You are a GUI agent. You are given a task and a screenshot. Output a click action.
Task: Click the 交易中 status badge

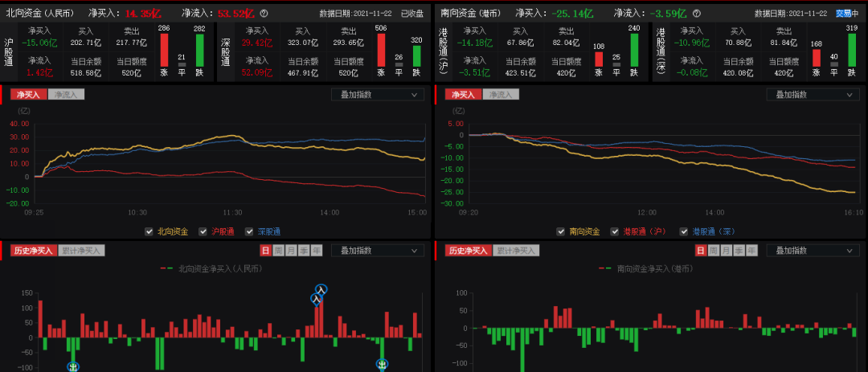point(846,14)
